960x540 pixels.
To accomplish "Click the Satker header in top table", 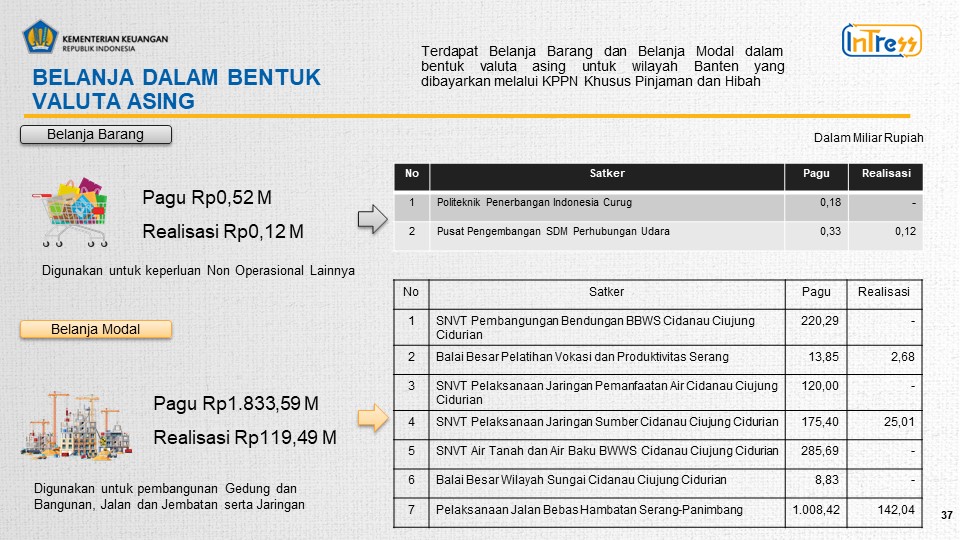I will coord(606,174).
